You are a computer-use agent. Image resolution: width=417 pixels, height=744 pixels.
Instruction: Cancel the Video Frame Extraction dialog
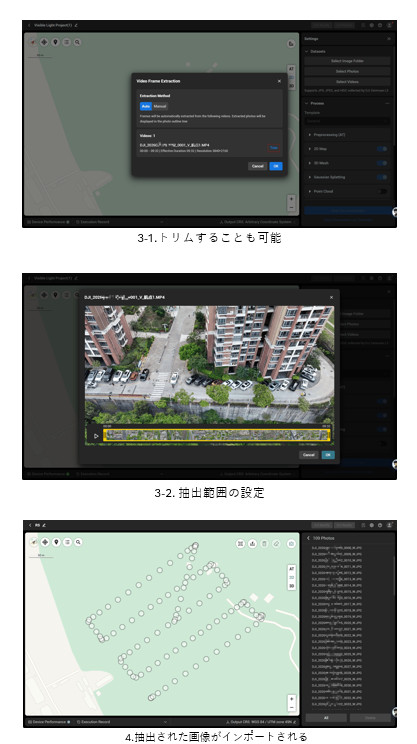257,166
